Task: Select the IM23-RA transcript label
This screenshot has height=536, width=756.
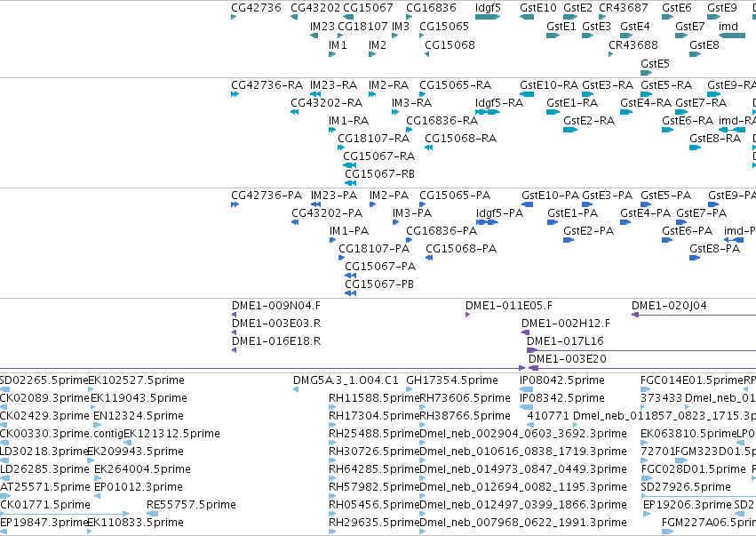Action: tap(334, 85)
